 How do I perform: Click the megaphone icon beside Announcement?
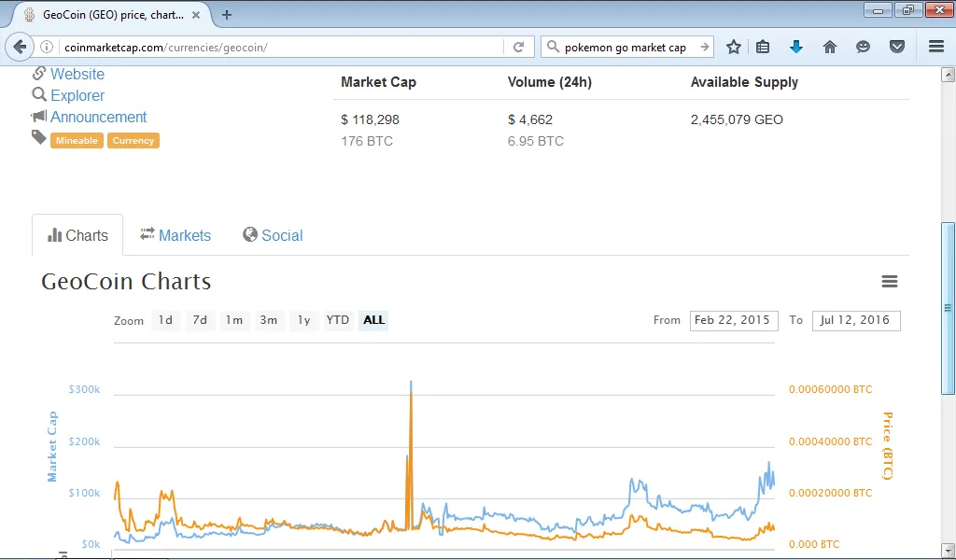pos(39,116)
